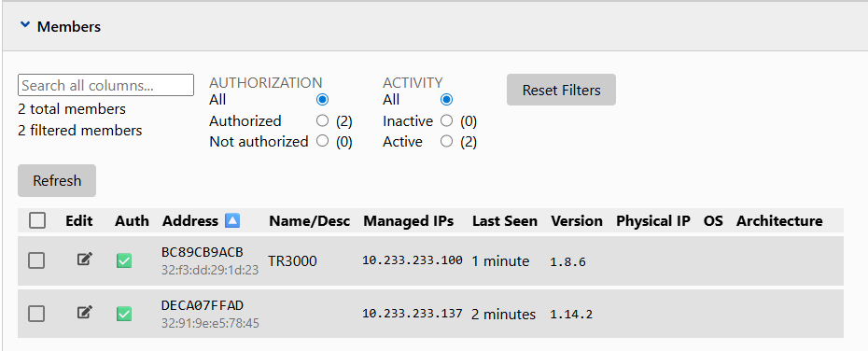868x351 pixels.
Task: Toggle green auth checkmark for DECA07FFAD
Action: click(124, 315)
